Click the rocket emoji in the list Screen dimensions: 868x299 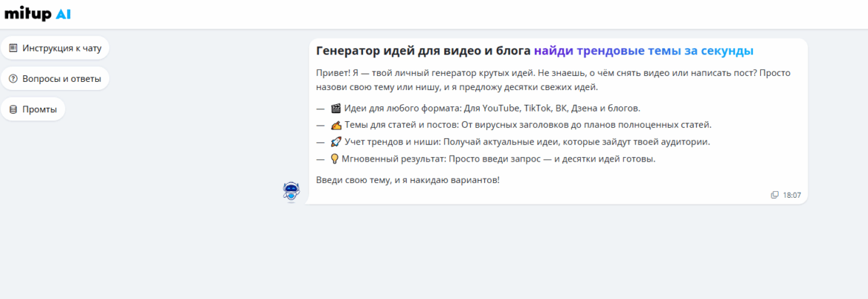point(336,142)
